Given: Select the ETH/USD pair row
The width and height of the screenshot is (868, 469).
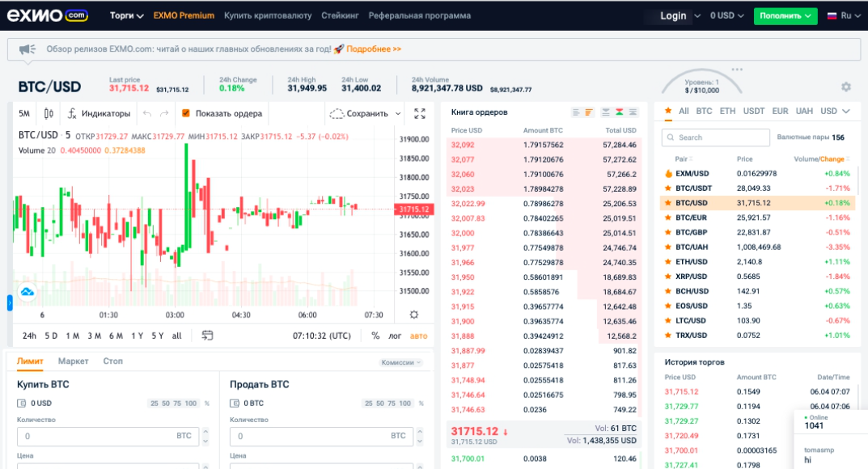Looking at the screenshot, I should (757, 262).
